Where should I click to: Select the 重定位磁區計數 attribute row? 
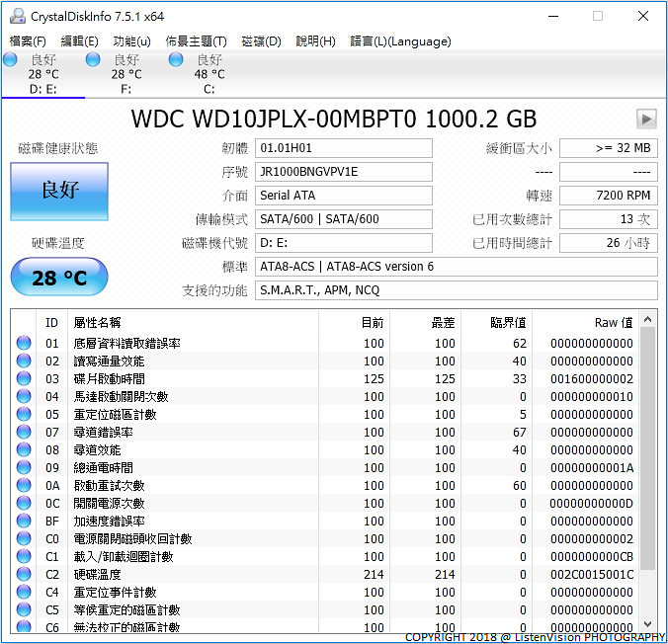pyautogui.click(x=325, y=415)
